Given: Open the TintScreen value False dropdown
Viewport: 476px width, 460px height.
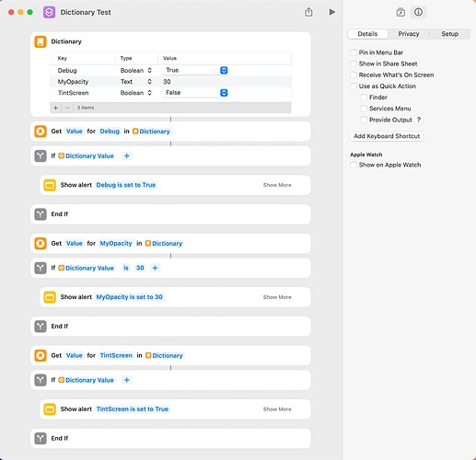Looking at the screenshot, I should pos(195,93).
